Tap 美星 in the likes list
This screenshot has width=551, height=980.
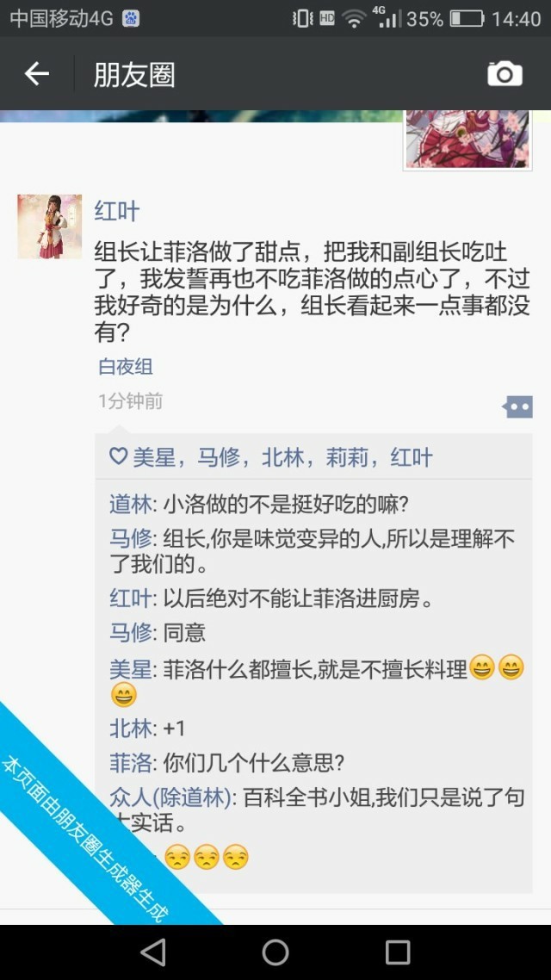(154, 457)
